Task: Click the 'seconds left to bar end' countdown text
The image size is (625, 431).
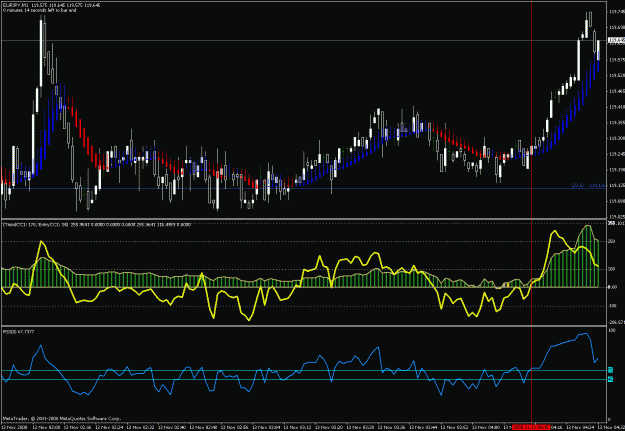Action: tap(40, 10)
